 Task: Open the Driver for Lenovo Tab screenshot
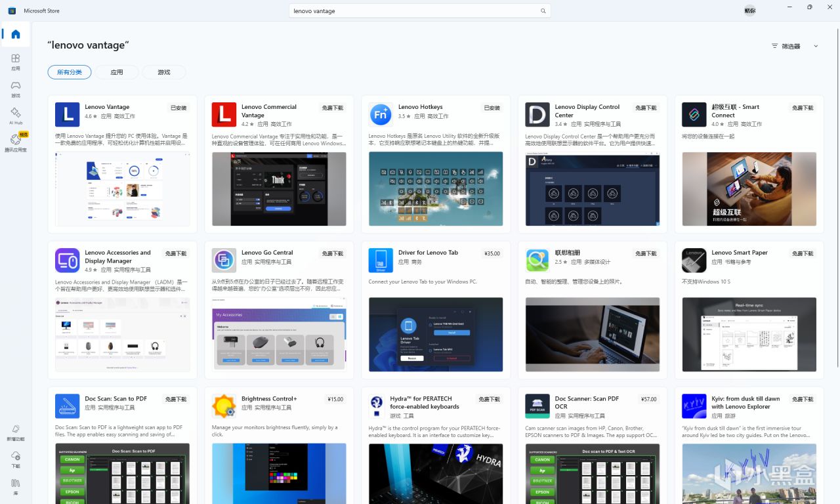click(436, 335)
